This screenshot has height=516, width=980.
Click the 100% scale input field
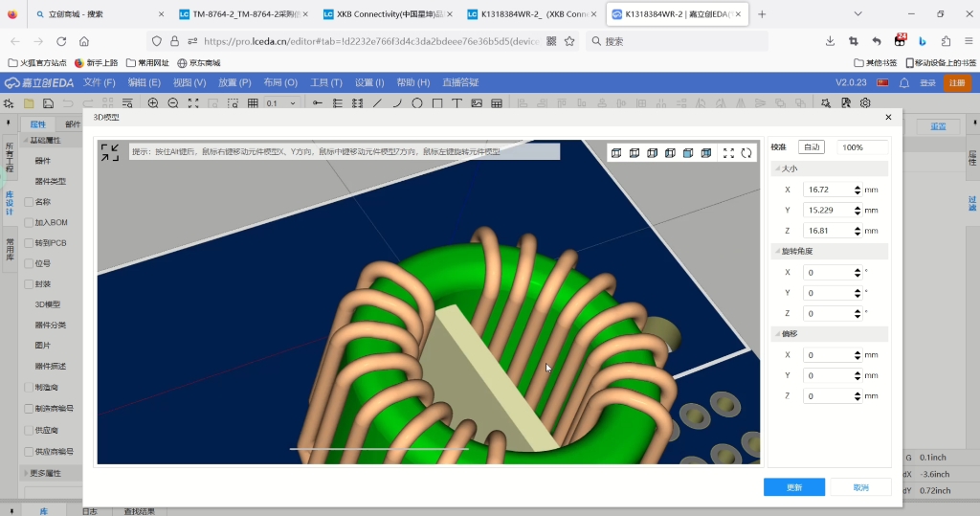[x=862, y=147]
